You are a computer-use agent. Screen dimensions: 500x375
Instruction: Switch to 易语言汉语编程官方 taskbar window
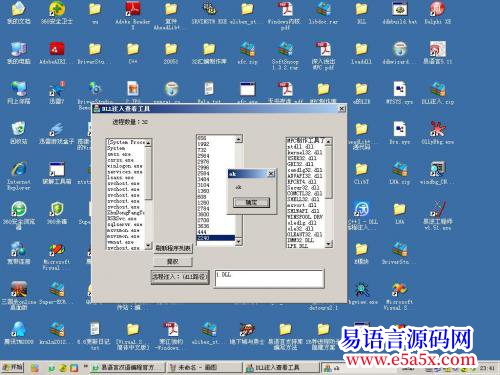(x=128, y=367)
